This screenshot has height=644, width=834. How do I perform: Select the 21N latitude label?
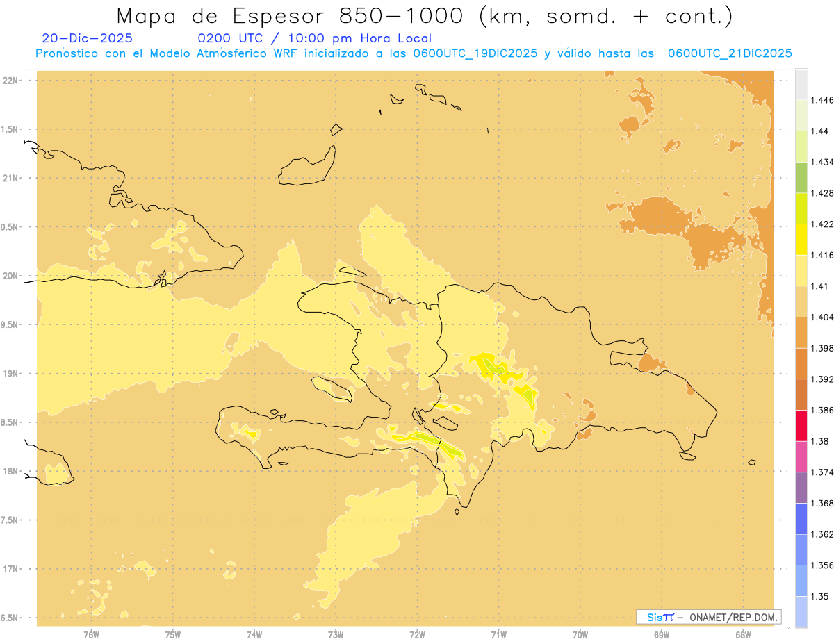point(10,179)
